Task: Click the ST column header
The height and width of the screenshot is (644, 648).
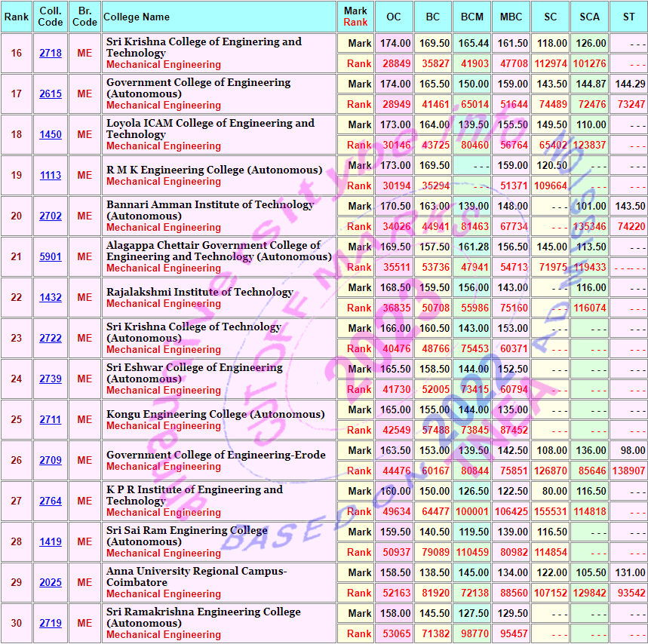Action: pos(628,17)
